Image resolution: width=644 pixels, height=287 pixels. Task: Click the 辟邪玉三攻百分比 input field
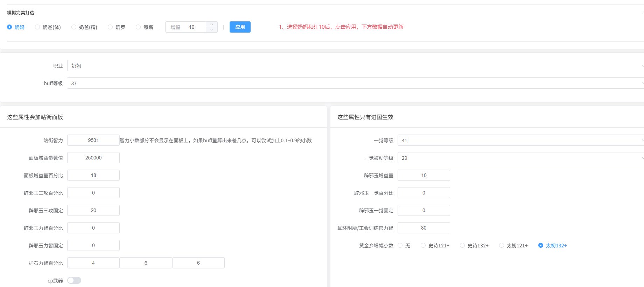93,193
